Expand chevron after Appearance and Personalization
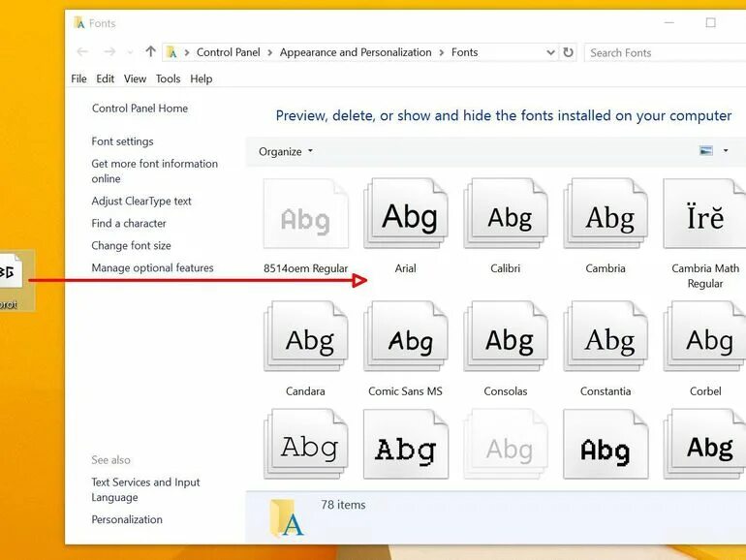 coord(442,52)
